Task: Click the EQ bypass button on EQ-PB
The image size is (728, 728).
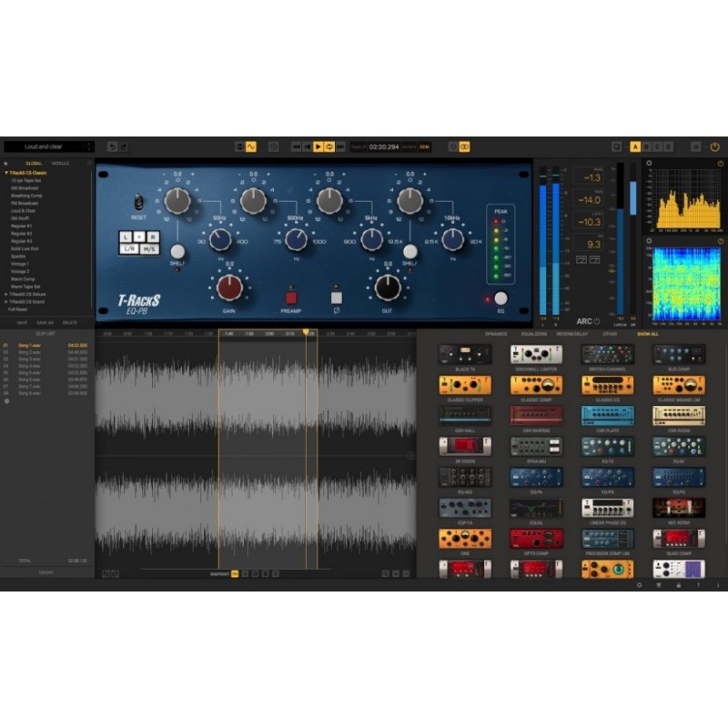Action: [x=501, y=298]
